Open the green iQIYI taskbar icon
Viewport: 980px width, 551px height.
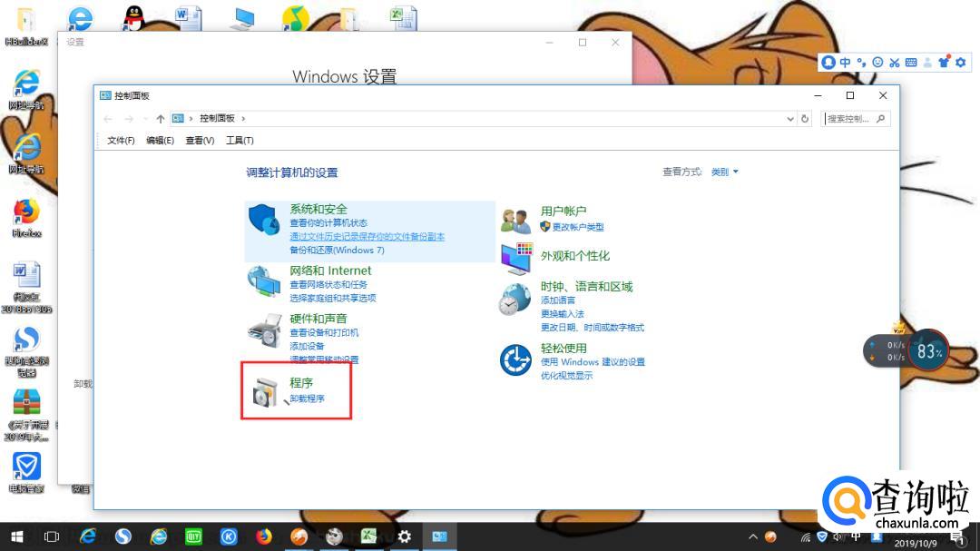click(193, 536)
